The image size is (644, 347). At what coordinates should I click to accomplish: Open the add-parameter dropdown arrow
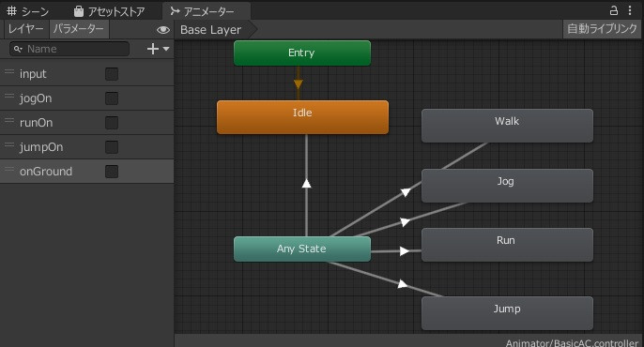pyautogui.click(x=166, y=49)
